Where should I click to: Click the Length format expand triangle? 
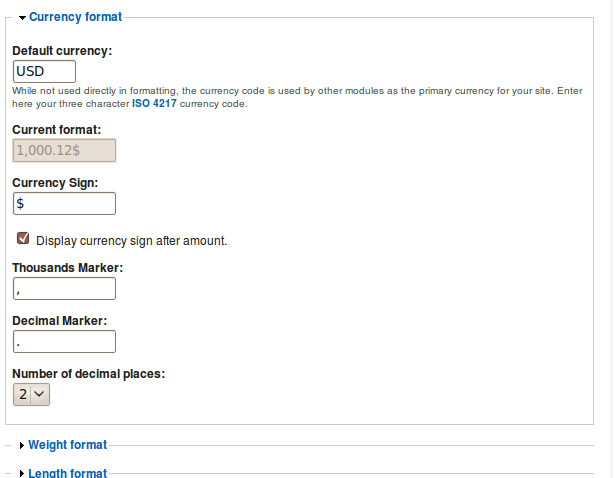(22, 473)
